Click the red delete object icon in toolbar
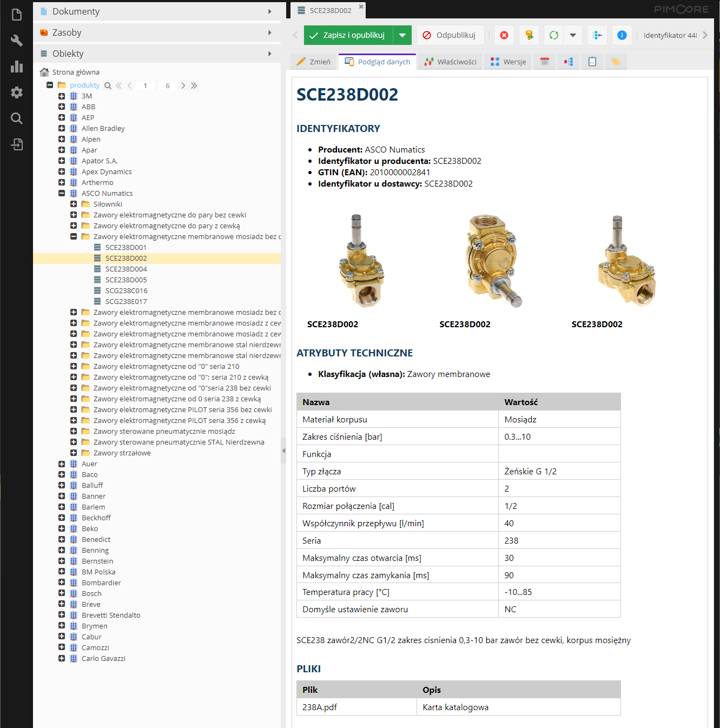The width and height of the screenshot is (720, 728). [504, 35]
